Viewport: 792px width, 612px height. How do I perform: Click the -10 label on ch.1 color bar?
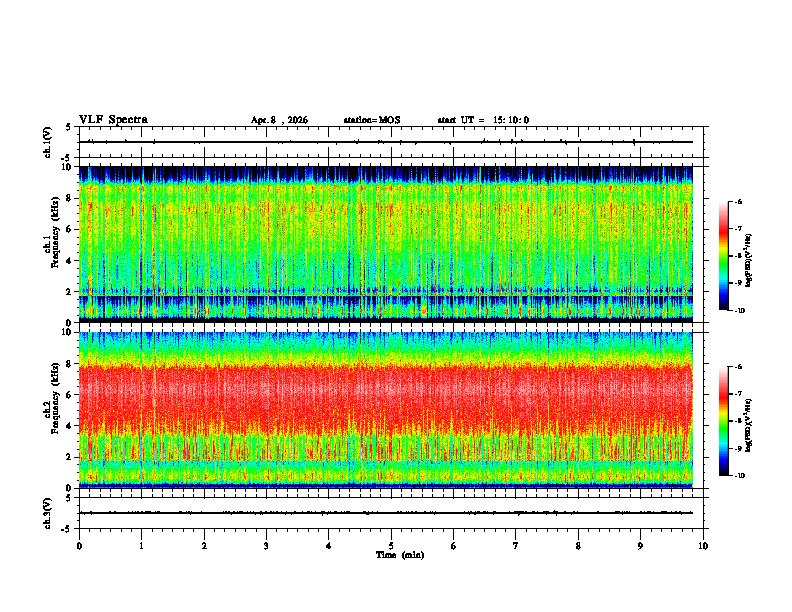click(739, 310)
